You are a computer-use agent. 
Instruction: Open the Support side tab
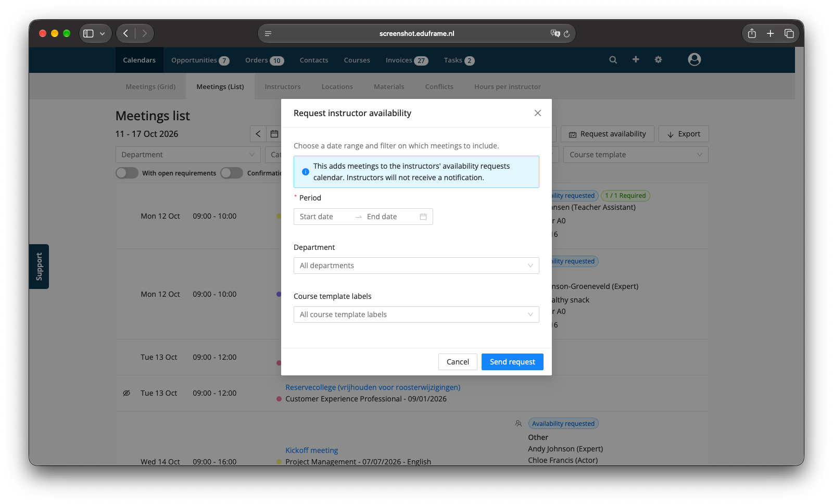pyautogui.click(x=39, y=267)
